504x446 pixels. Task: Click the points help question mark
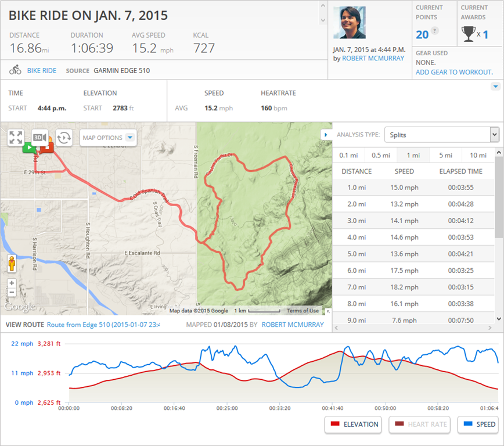click(435, 31)
